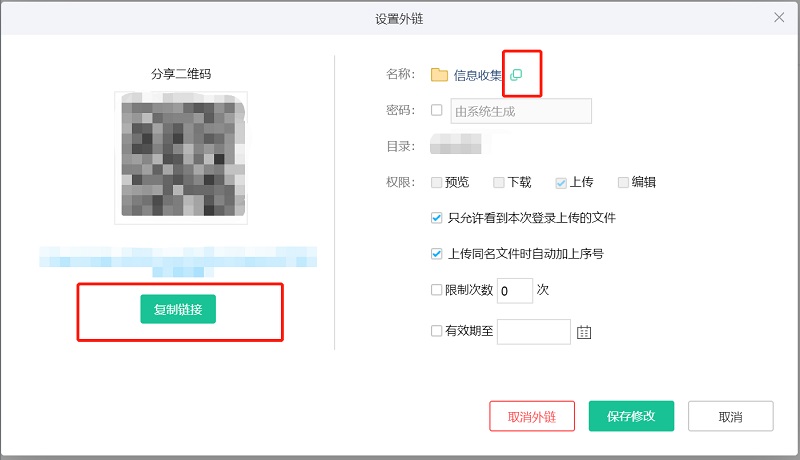The width and height of the screenshot is (800, 460).
Task: Click the 取消外链 button
Action: [532, 416]
